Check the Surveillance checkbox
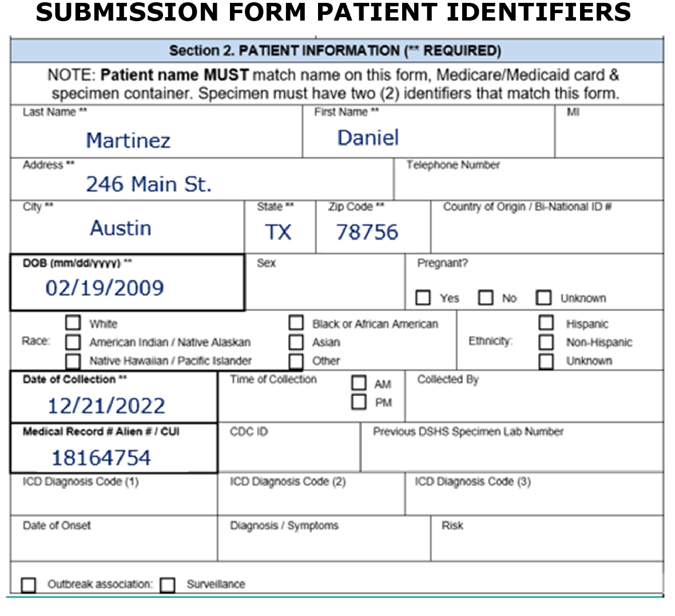Viewport: 675px width, 616px height. coord(166,583)
